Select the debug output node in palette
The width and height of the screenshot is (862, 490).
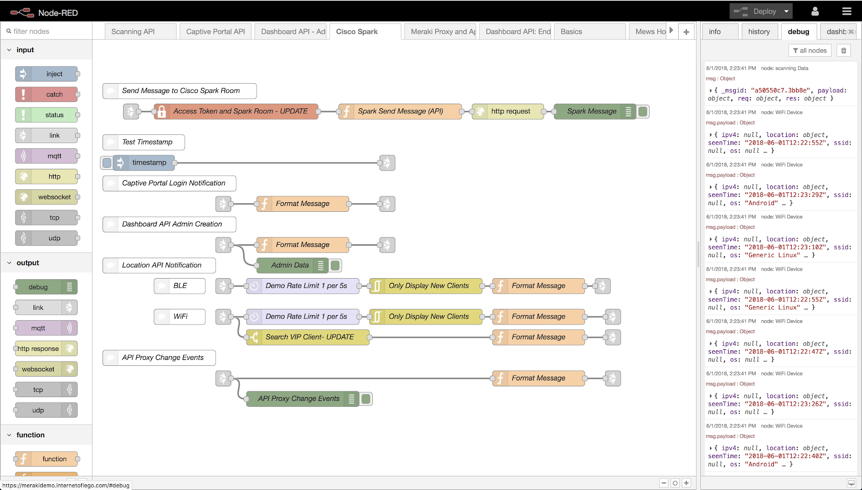pos(46,287)
